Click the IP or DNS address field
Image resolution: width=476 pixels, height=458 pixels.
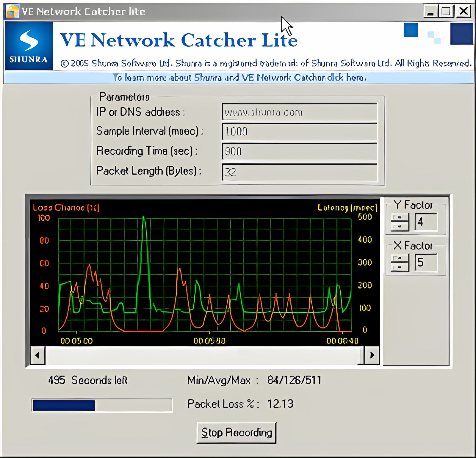[x=300, y=112]
